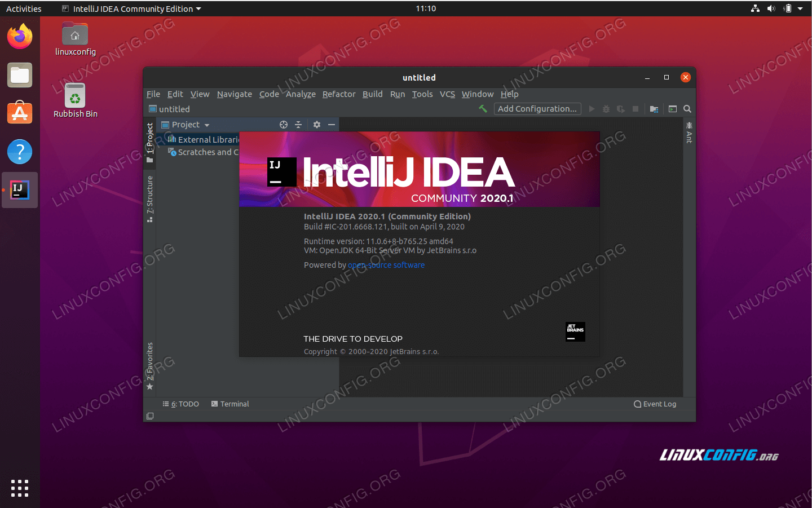
Task: Open the Navigate menu
Action: [x=235, y=94]
